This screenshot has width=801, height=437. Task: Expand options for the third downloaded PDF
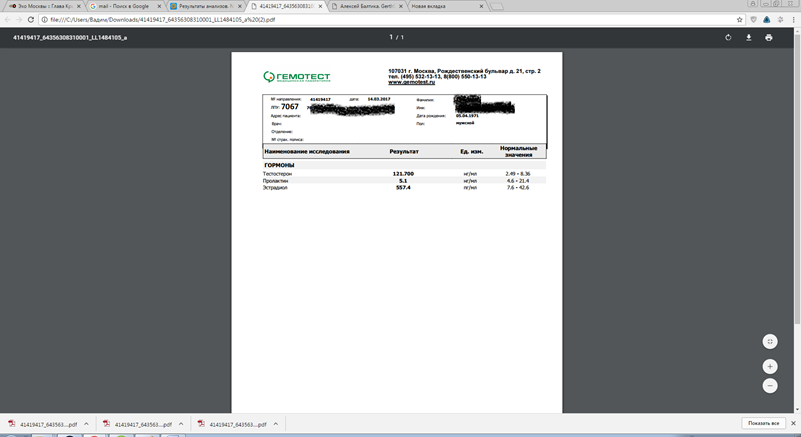tap(280, 424)
